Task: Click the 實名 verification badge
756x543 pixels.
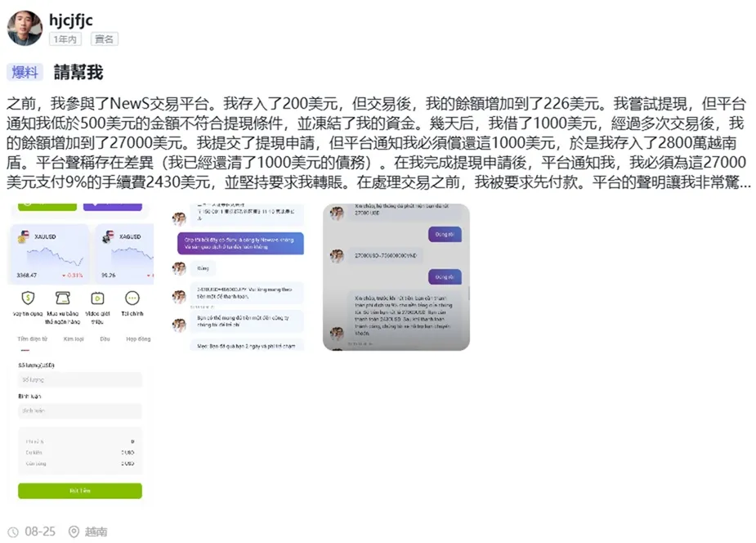Action: pos(104,39)
